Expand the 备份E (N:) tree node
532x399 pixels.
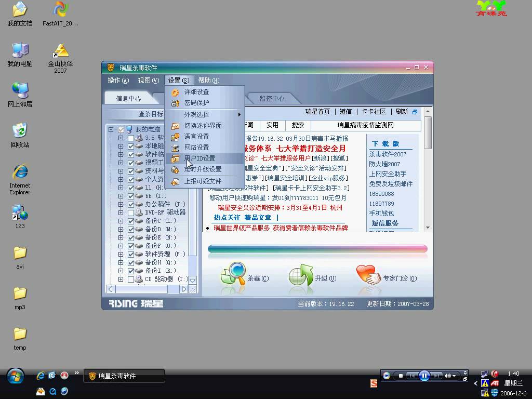click(x=121, y=238)
